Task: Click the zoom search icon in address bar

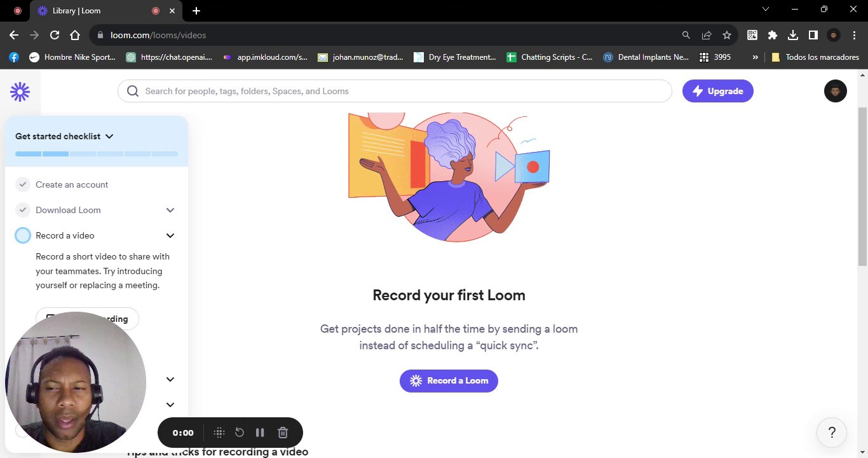Action: coord(686,35)
